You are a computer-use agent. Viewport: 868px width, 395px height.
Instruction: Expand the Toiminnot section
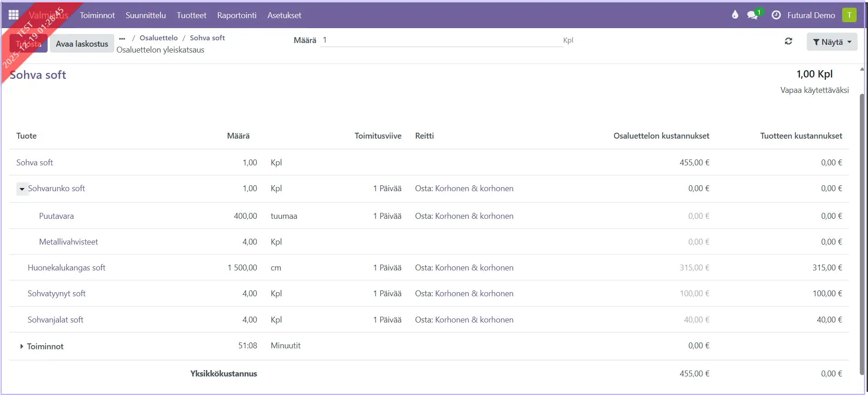21,347
